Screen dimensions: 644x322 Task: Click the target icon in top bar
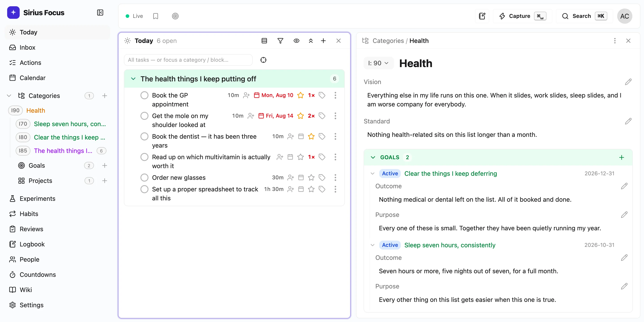tap(175, 16)
